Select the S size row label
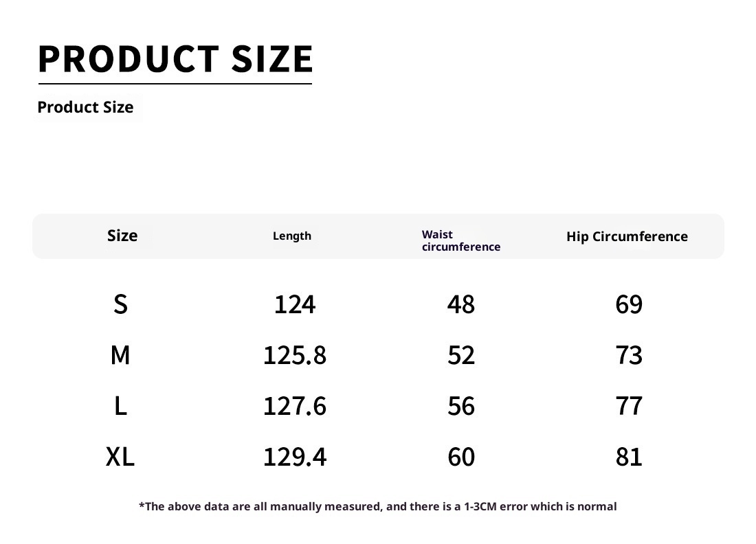The height and width of the screenshot is (544, 756). [x=120, y=304]
